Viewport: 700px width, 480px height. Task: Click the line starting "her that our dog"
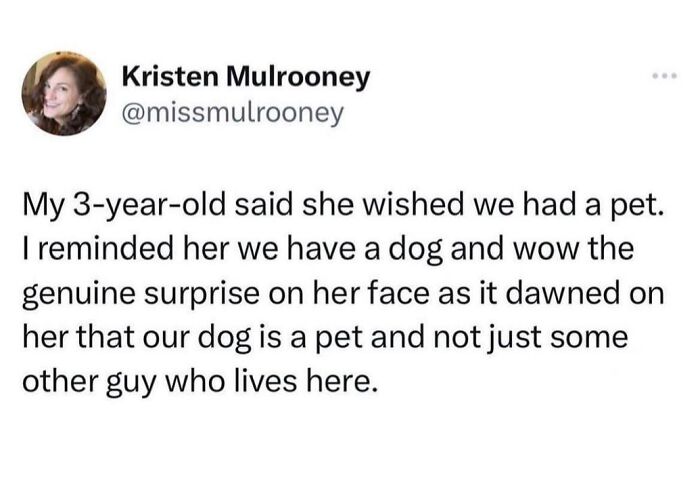point(325,338)
